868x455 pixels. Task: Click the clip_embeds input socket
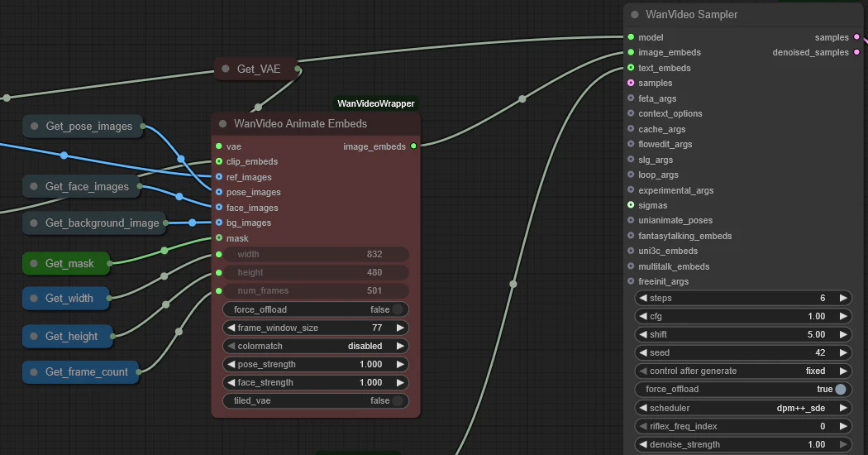pyautogui.click(x=219, y=161)
